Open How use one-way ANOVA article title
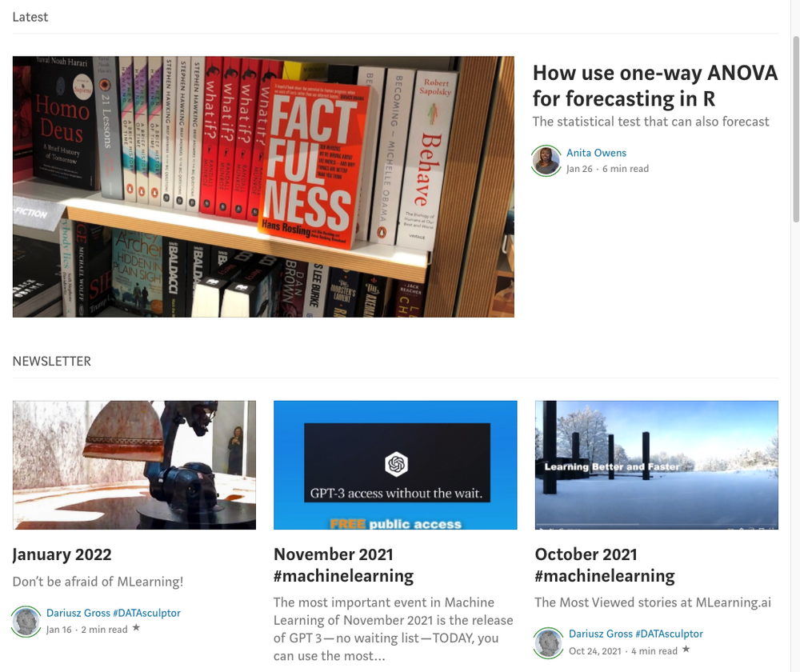Viewport: 800px width, 672px height. click(x=655, y=86)
